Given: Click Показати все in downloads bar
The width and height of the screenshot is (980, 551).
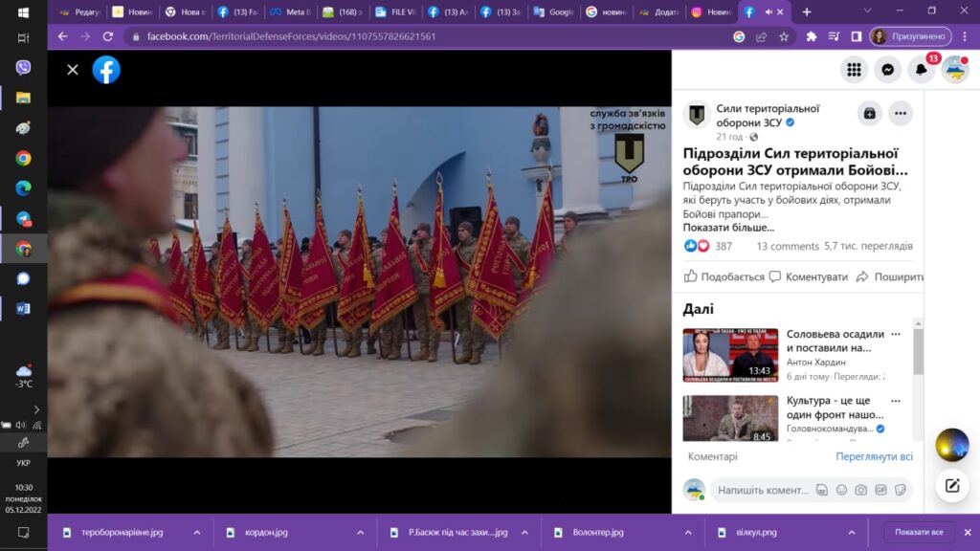Looking at the screenshot, I should tap(919, 533).
